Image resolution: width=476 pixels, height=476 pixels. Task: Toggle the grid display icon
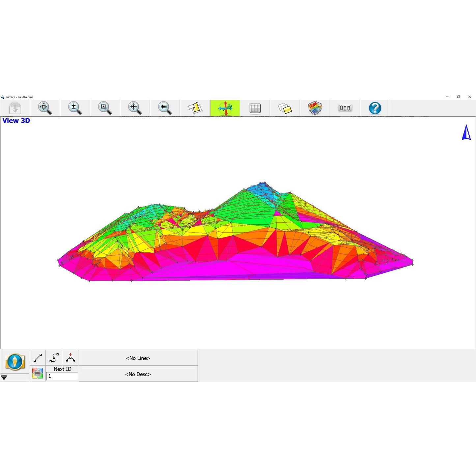(255, 108)
